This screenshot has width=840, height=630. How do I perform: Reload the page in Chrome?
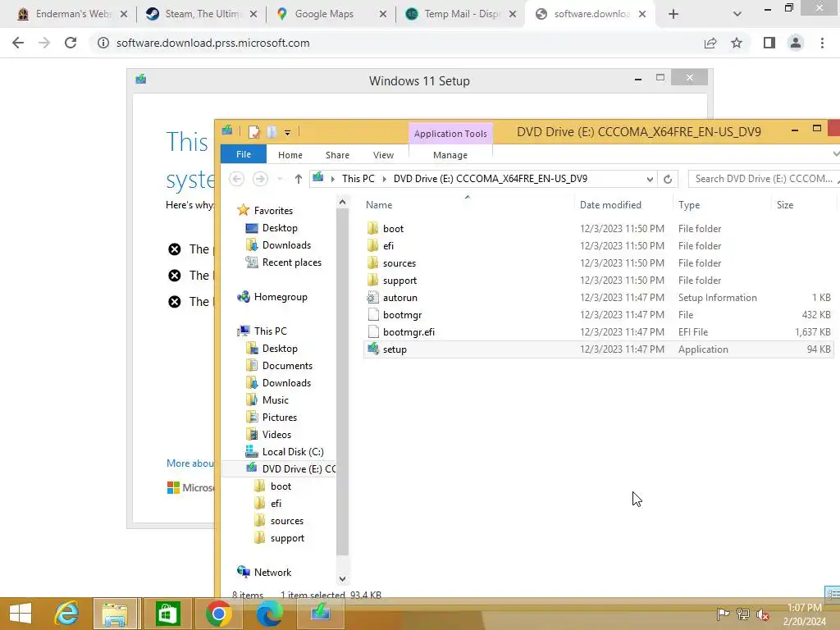point(71,43)
